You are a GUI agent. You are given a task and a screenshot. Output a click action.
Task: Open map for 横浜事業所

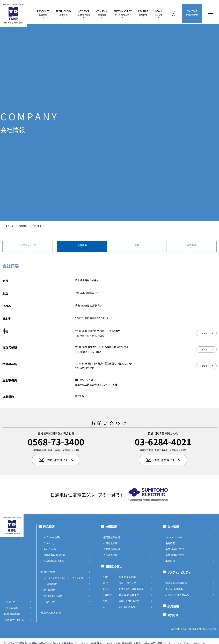(x=206, y=366)
